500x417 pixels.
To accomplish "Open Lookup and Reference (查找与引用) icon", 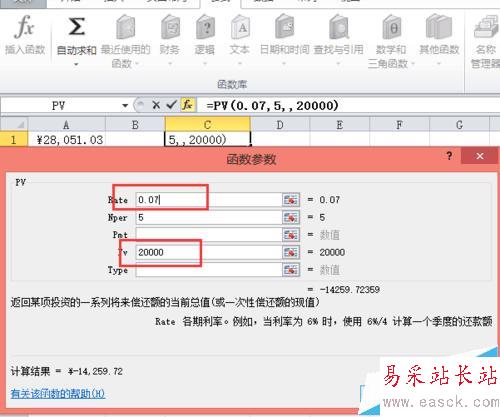I will click(x=339, y=27).
